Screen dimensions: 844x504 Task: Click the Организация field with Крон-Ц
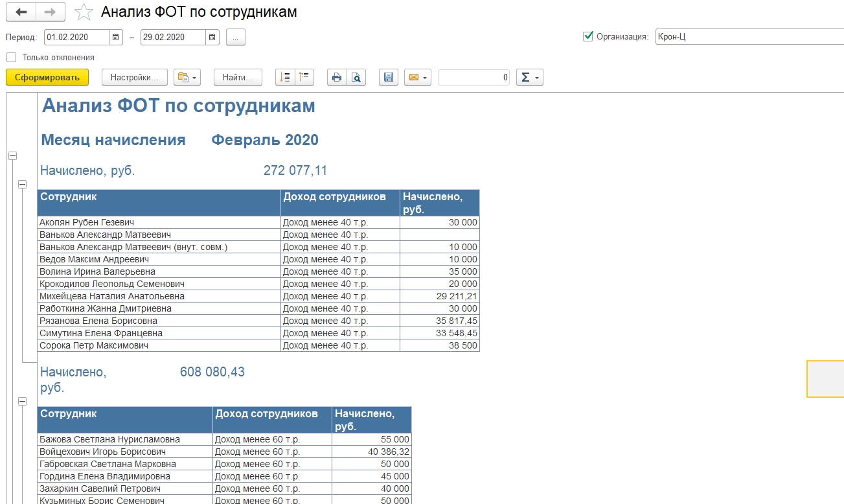click(749, 37)
